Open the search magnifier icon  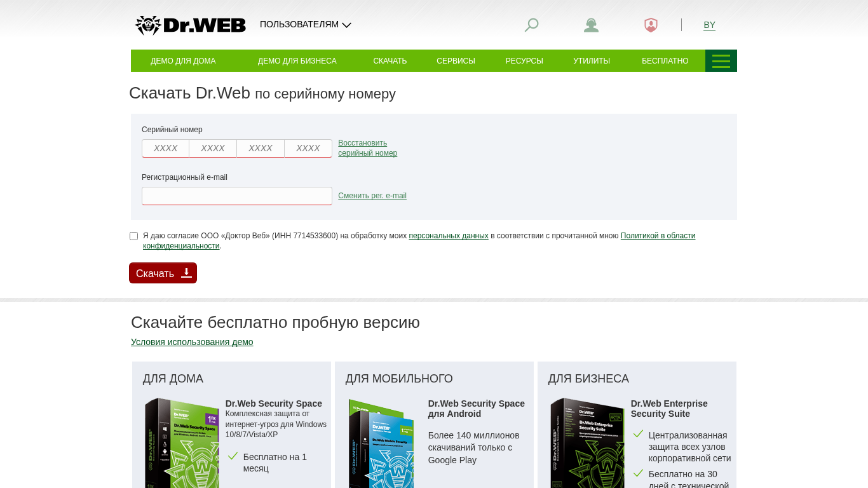point(531,25)
